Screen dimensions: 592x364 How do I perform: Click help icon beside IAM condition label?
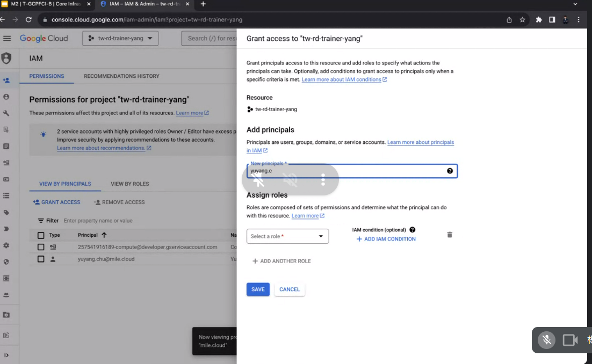coord(412,230)
